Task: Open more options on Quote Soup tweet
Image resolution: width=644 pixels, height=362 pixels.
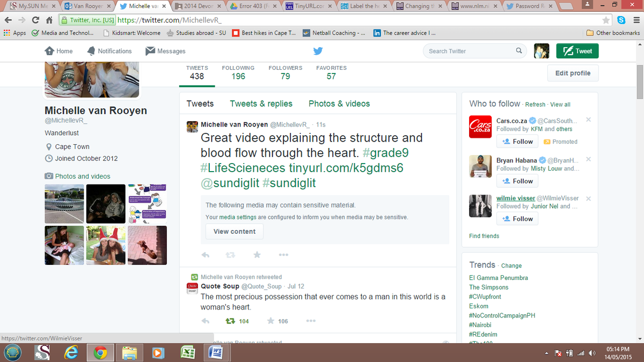Action: [x=310, y=321]
